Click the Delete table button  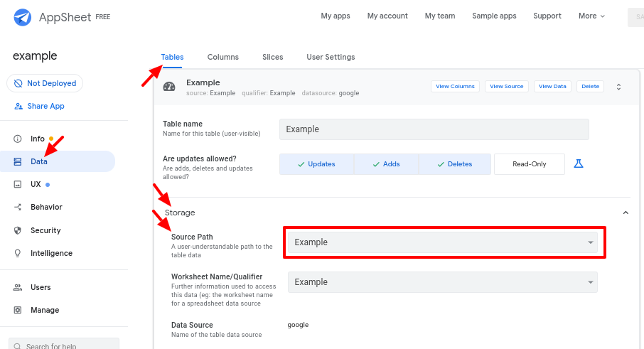[590, 86]
